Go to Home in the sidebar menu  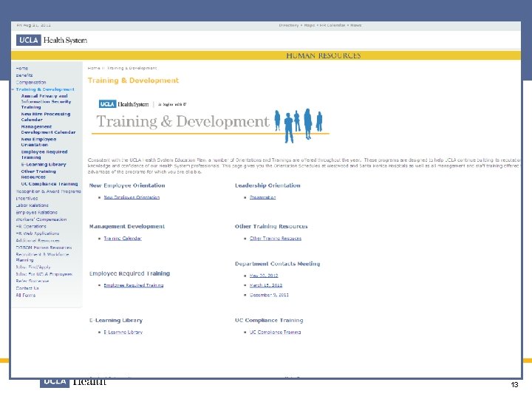(x=22, y=69)
